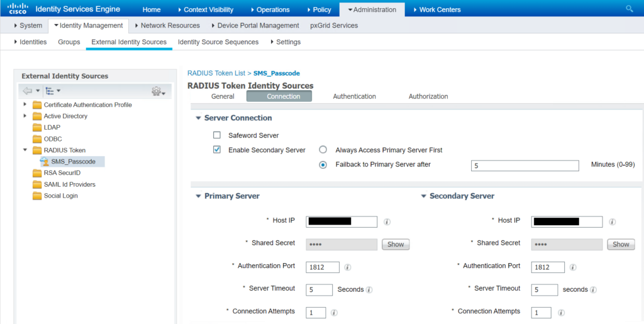The image size is (644, 324).
Task: Select Always Access Primary Server First
Action: point(323,150)
